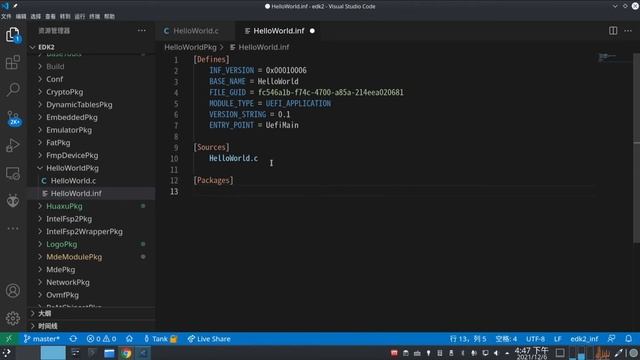Open the Run and Debug view
Image resolution: width=640 pixels, height=360 pixels.
(13, 145)
